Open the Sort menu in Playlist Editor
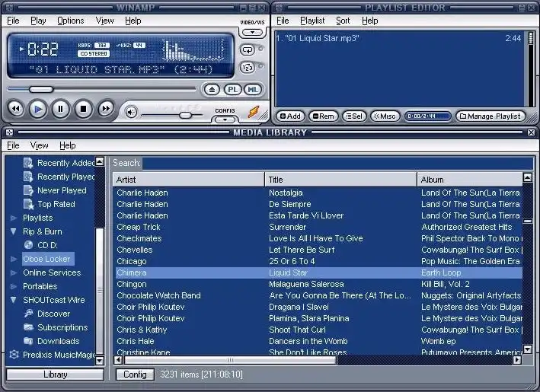The image size is (540, 392). tap(343, 21)
